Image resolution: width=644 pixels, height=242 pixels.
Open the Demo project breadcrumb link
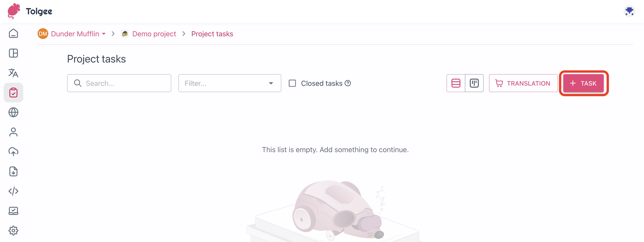pyautogui.click(x=154, y=34)
